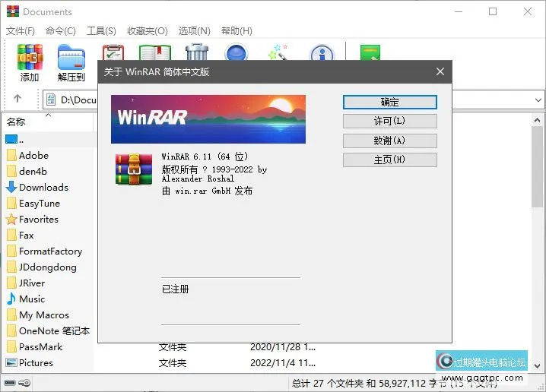
Task: Click the address bar path field
Action: pyautogui.click(x=70, y=100)
